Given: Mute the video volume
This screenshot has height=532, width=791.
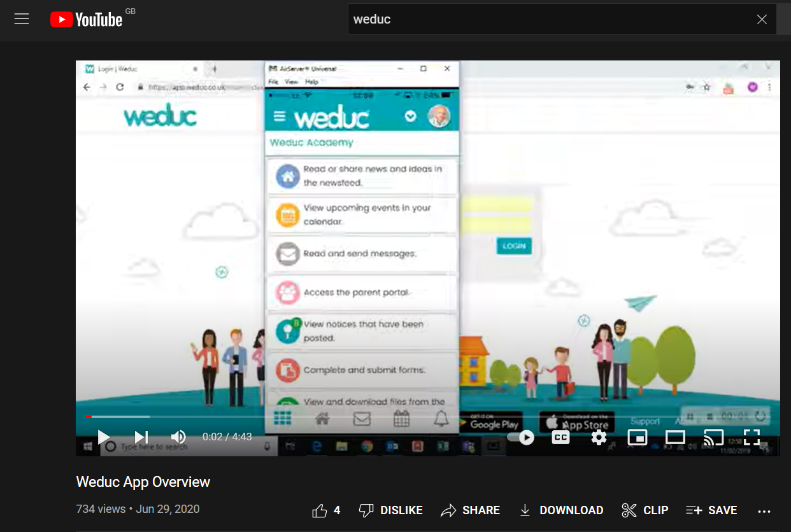Looking at the screenshot, I should click(x=178, y=437).
